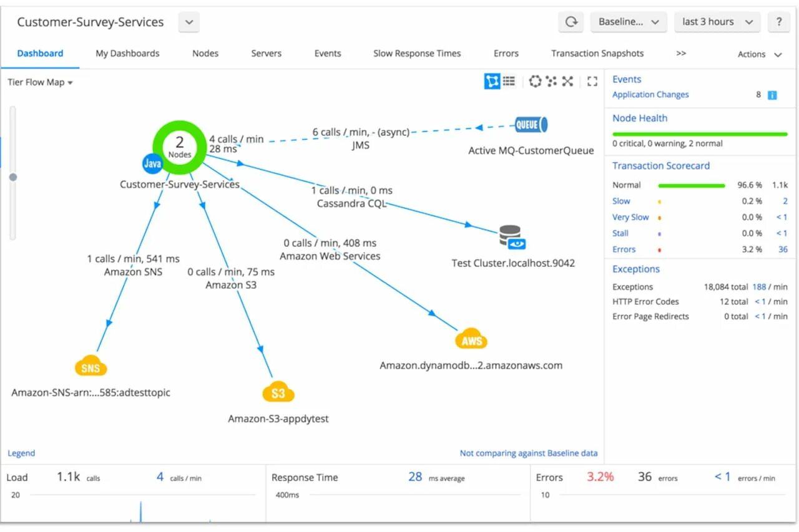Go to the Nodes tab

(x=205, y=54)
